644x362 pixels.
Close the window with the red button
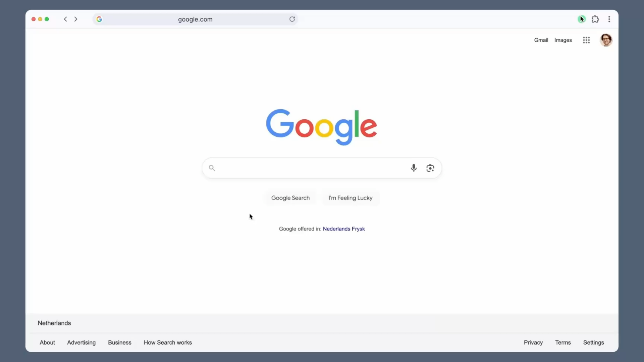click(x=34, y=19)
